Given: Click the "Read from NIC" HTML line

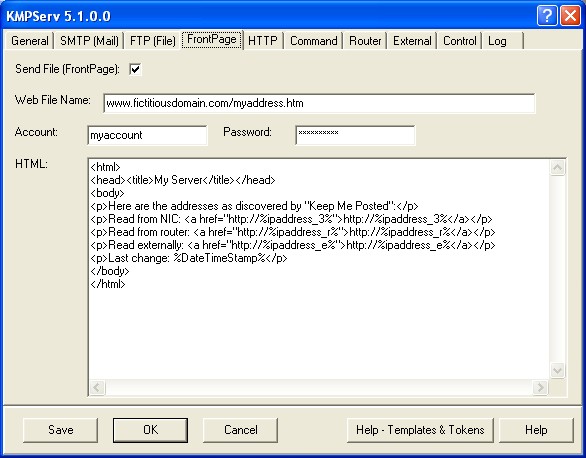Looking at the screenshot, I should [x=291, y=219].
